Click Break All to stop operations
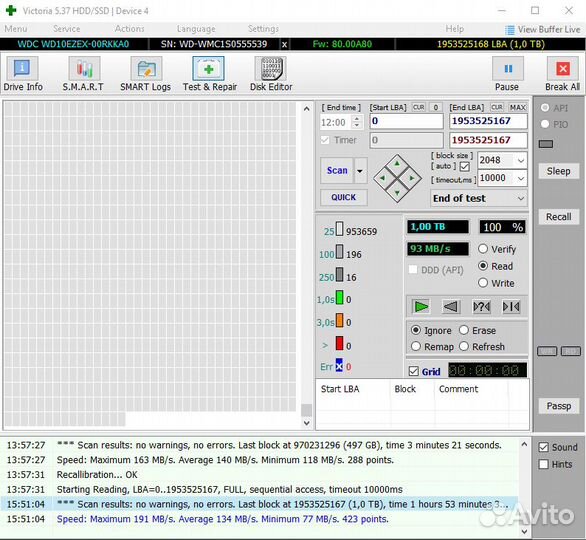This screenshot has width=586, height=540. pyautogui.click(x=562, y=74)
